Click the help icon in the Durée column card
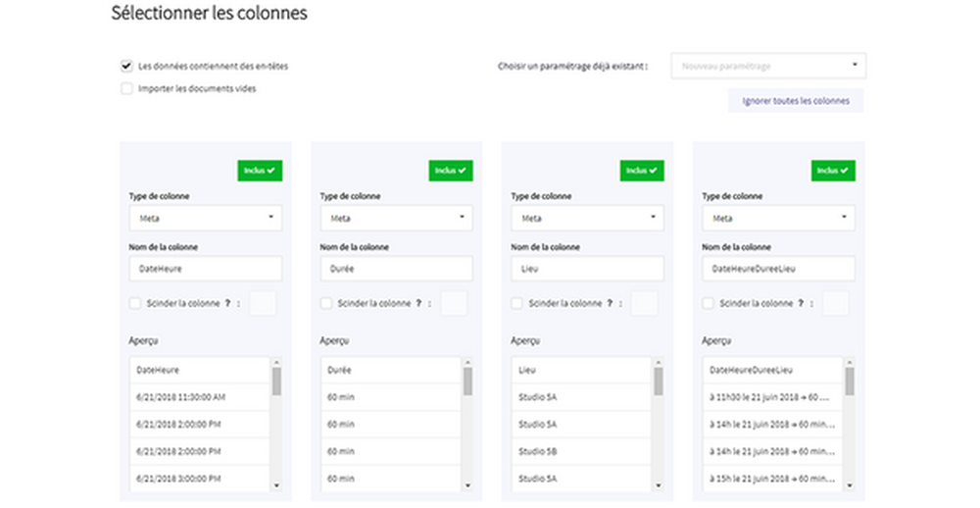 [x=418, y=304]
